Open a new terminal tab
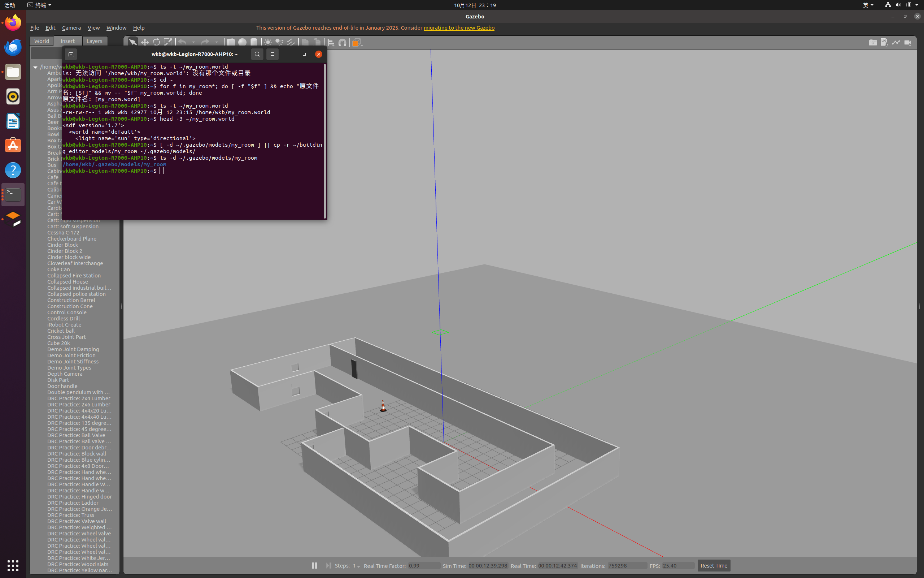 (71, 54)
